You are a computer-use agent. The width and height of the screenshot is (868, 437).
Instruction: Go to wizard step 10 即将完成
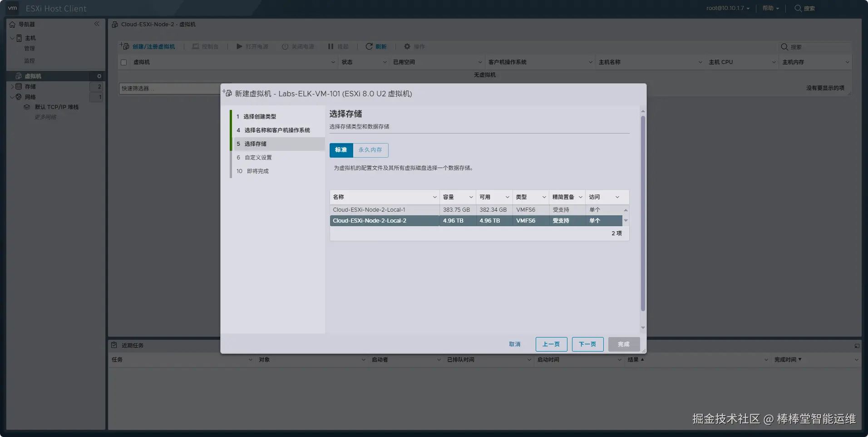(x=278, y=171)
